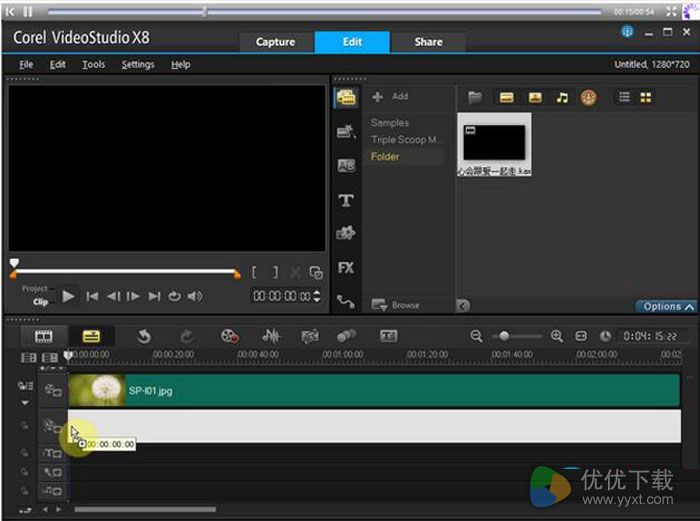Open the Settings menu
This screenshot has width=700, height=521.
[x=138, y=65]
